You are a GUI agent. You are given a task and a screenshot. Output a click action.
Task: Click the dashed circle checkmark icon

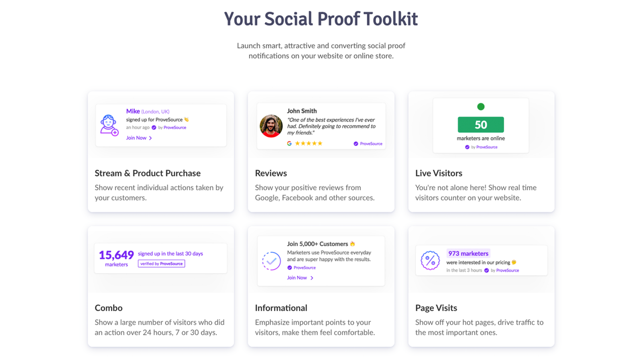271,261
